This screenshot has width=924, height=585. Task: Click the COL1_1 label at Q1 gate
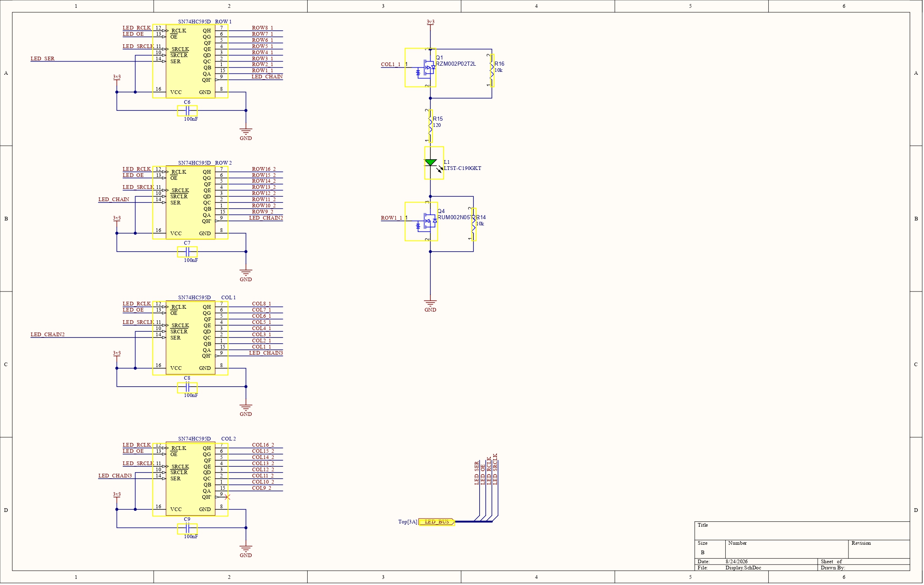point(391,64)
